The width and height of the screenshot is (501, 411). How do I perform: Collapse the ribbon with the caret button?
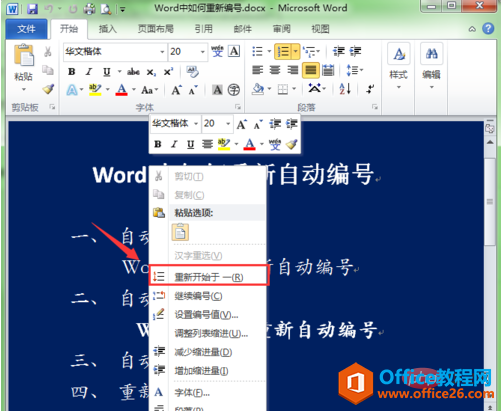[x=472, y=29]
